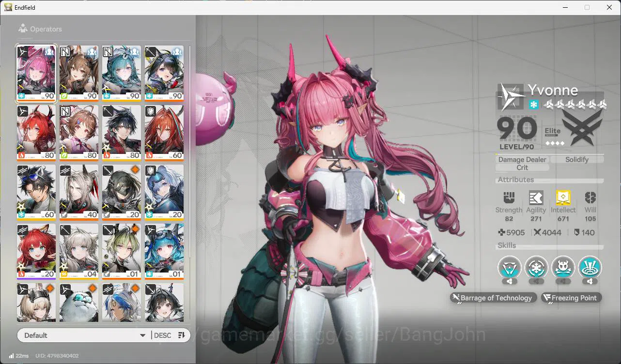Select the blue-haired goggles level 01 operator
The height and width of the screenshot is (364, 621).
coord(164,252)
